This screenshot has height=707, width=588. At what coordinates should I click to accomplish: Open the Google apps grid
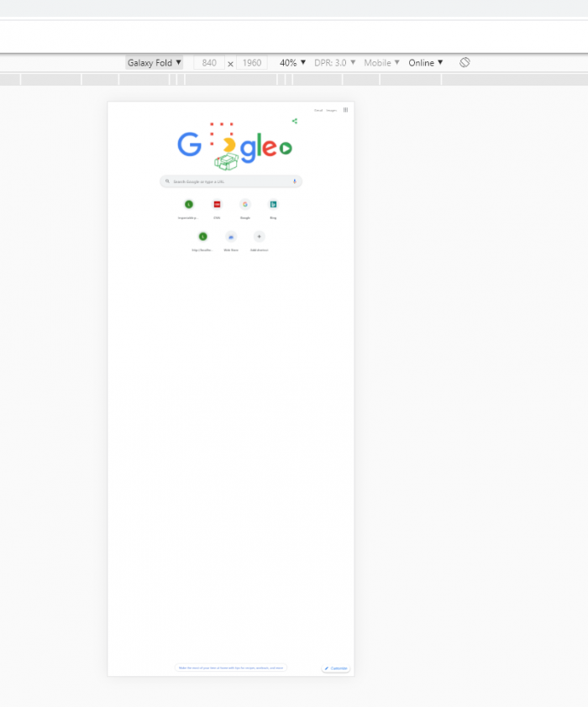click(345, 110)
